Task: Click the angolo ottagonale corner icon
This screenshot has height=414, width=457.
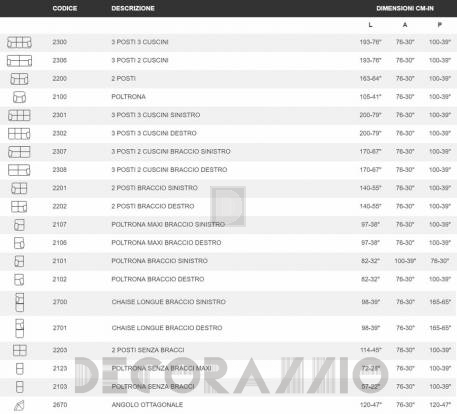Action: (19, 405)
